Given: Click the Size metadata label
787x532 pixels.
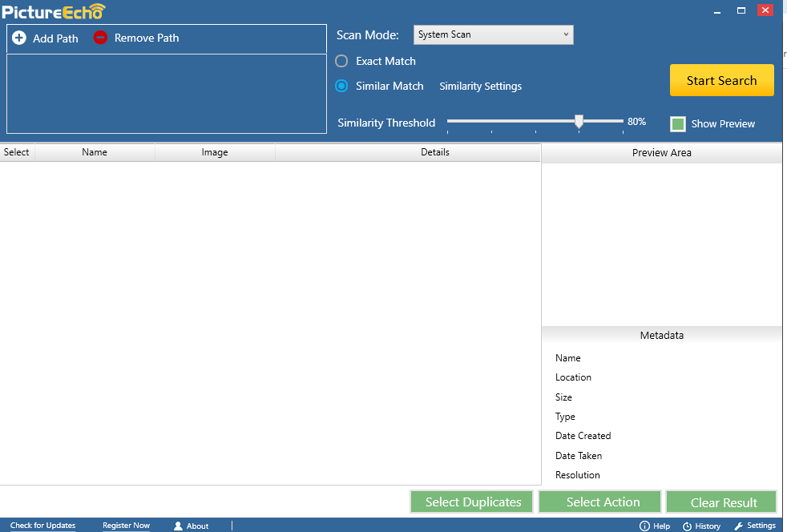Looking at the screenshot, I should (x=563, y=397).
